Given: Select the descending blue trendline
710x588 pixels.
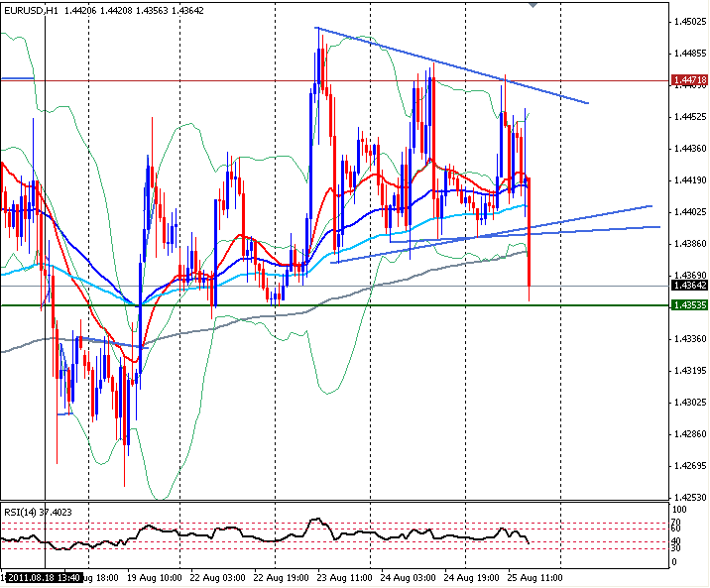Looking at the screenshot, I should [453, 66].
